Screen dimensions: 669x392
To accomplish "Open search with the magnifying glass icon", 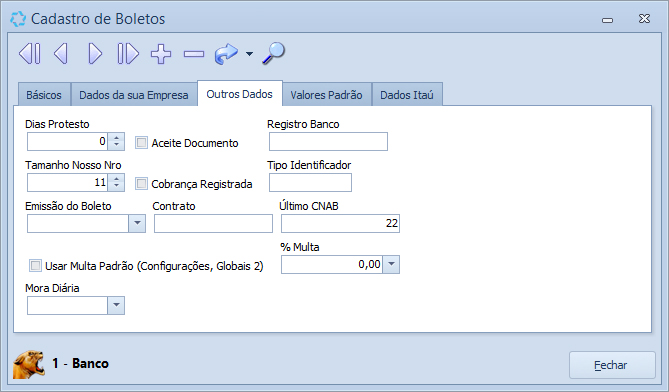I will pos(273,54).
